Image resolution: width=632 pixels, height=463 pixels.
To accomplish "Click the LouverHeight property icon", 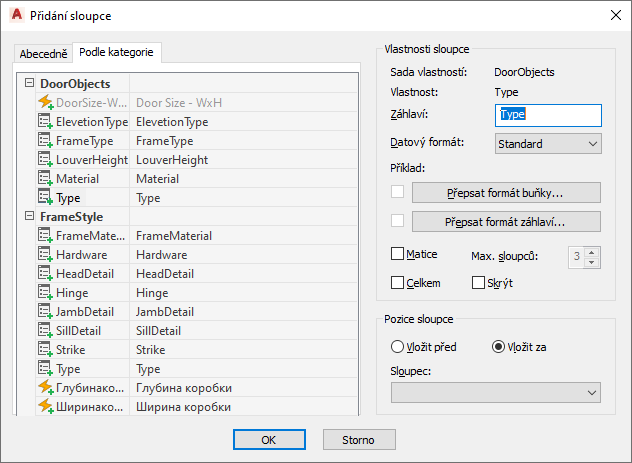I will pos(44,160).
